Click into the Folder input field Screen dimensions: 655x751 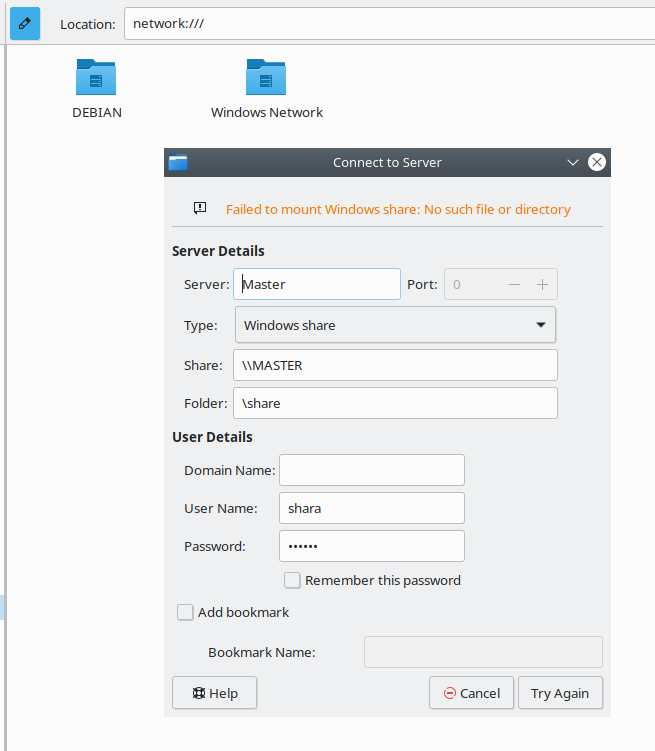394,403
